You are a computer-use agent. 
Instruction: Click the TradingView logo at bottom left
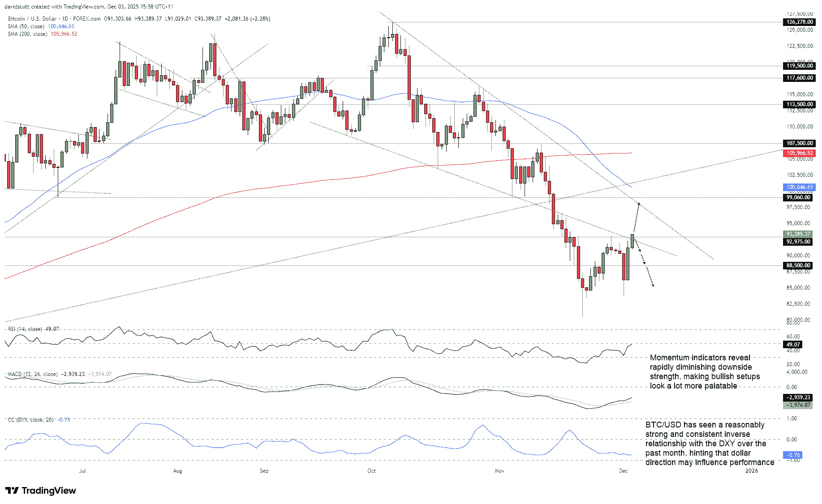(40, 491)
